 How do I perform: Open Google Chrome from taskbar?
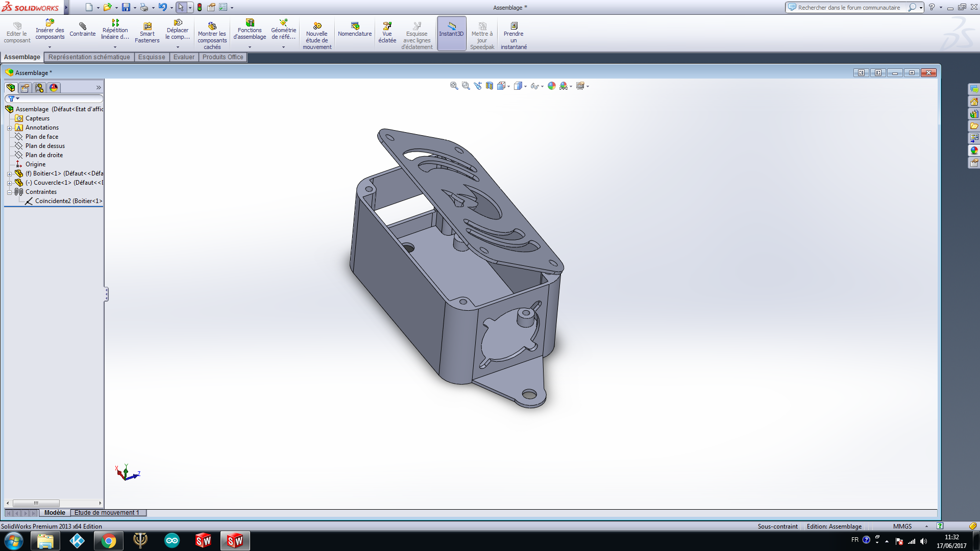click(108, 541)
